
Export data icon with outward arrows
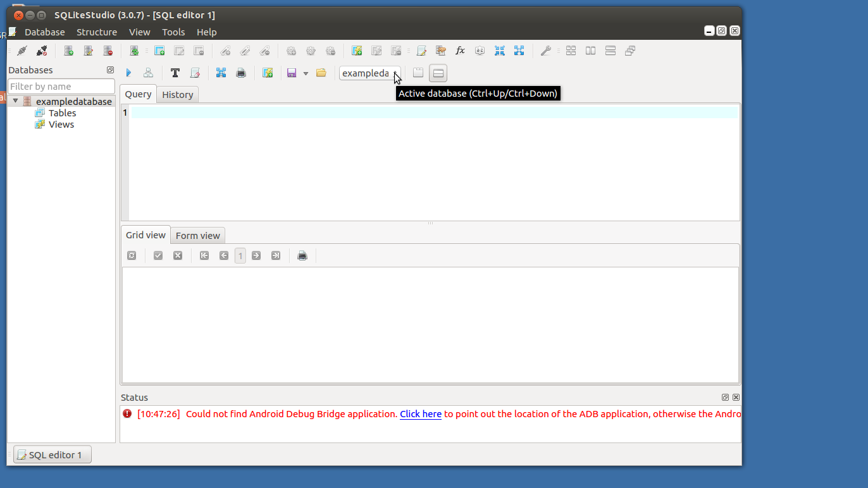coord(519,51)
